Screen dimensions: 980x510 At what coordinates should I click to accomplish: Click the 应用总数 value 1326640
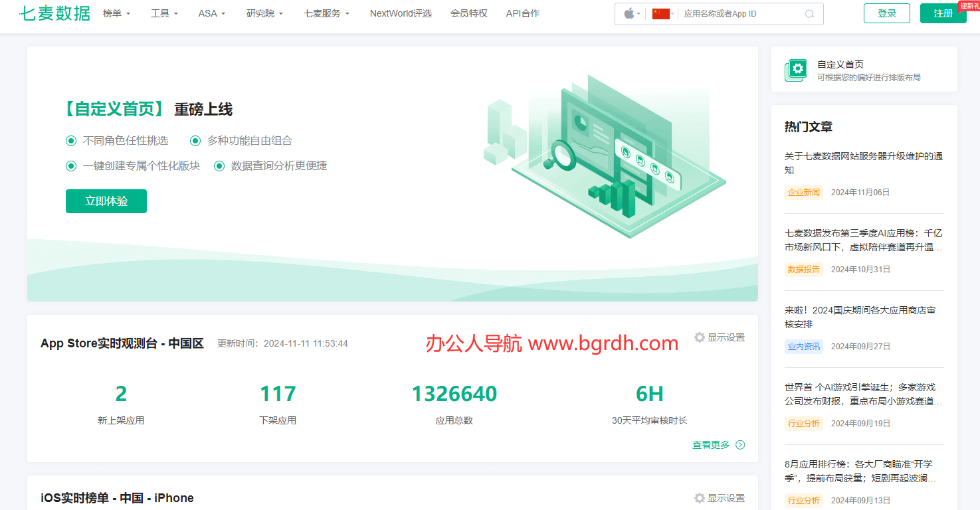(x=454, y=394)
